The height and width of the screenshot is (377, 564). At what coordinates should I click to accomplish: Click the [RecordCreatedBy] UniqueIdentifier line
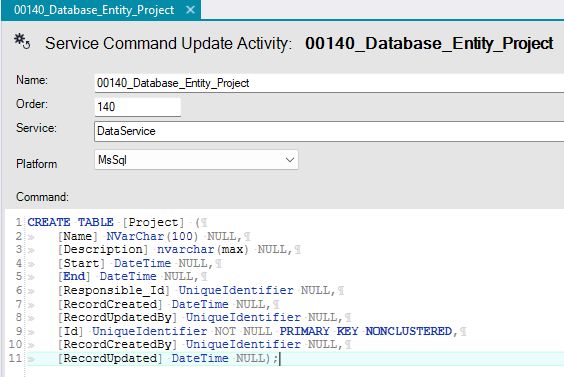(x=204, y=345)
